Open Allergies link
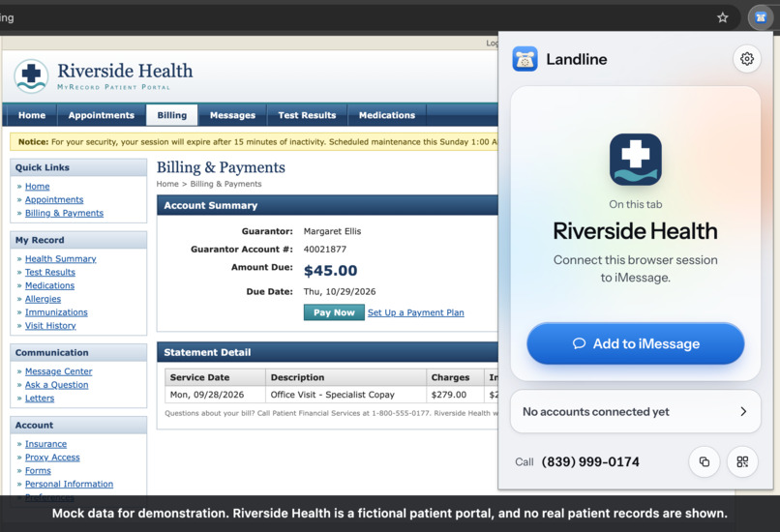The image size is (780, 532). [x=43, y=299]
